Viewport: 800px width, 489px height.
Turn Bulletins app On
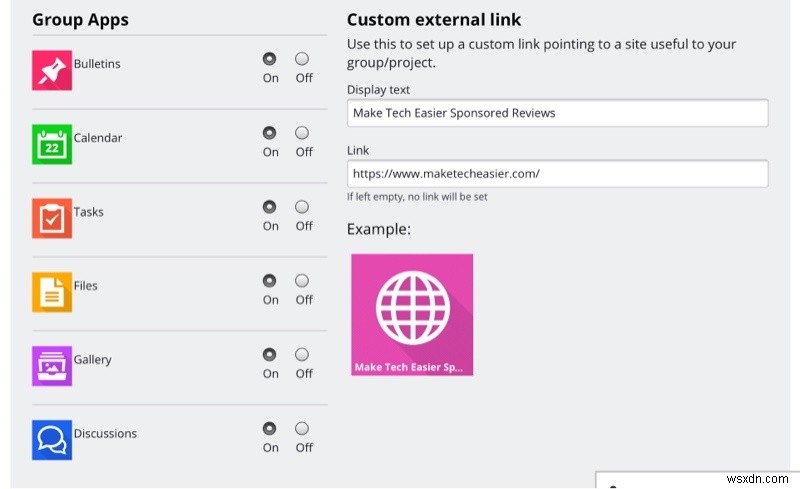pyautogui.click(x=269, y=59)
